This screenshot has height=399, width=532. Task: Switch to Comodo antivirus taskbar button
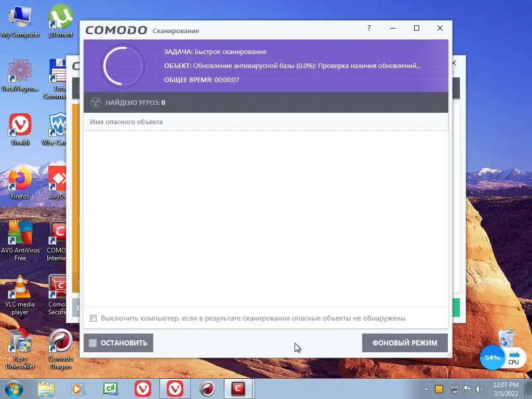(x=238, y=389)
